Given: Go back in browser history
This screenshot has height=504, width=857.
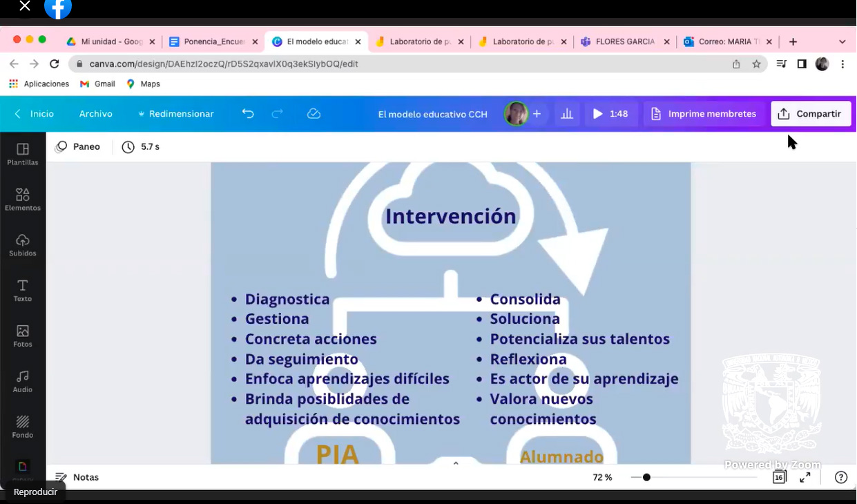Looking at the screenshot, I should 15,64.
